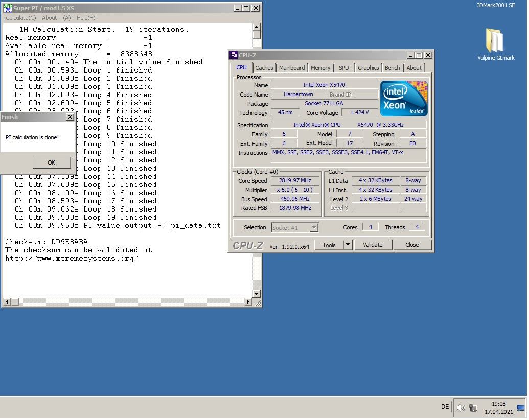Open the Help(H) menu in Super PI
529x420 pixels.
(x=86, y=18)
